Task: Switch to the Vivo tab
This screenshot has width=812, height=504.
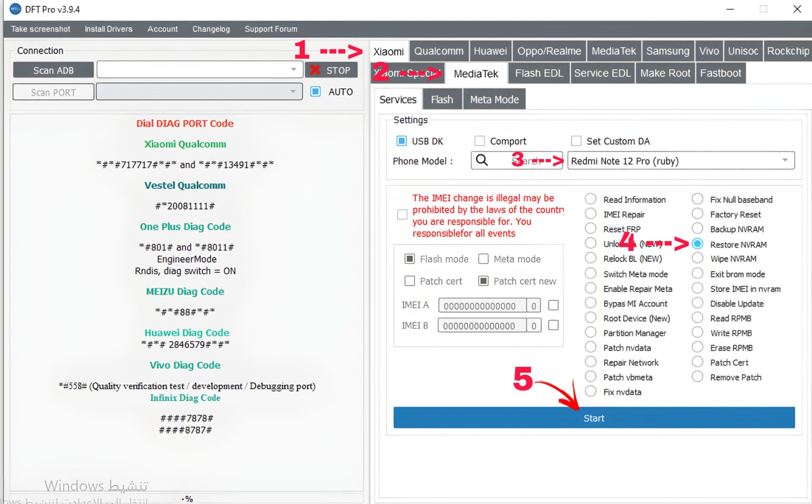Action: pos(709,51)
